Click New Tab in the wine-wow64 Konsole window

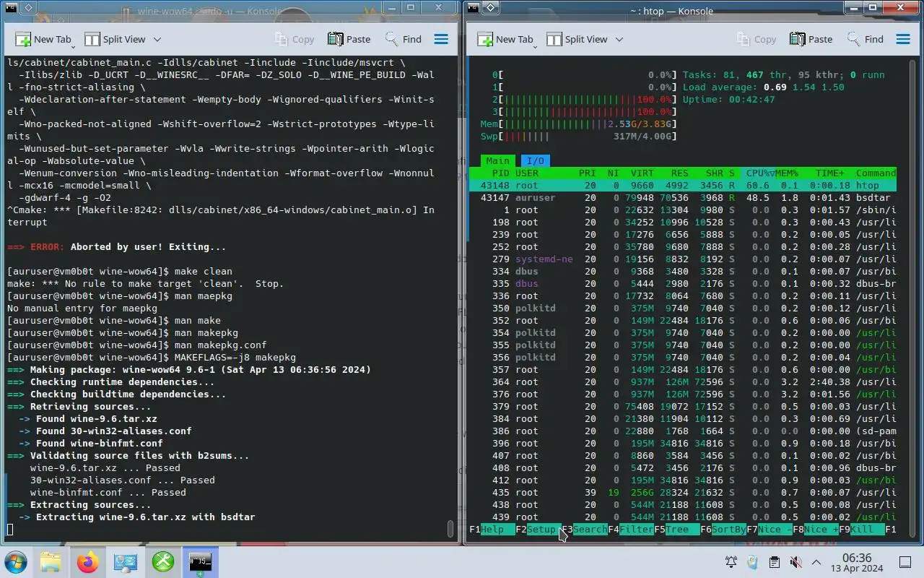44,39
